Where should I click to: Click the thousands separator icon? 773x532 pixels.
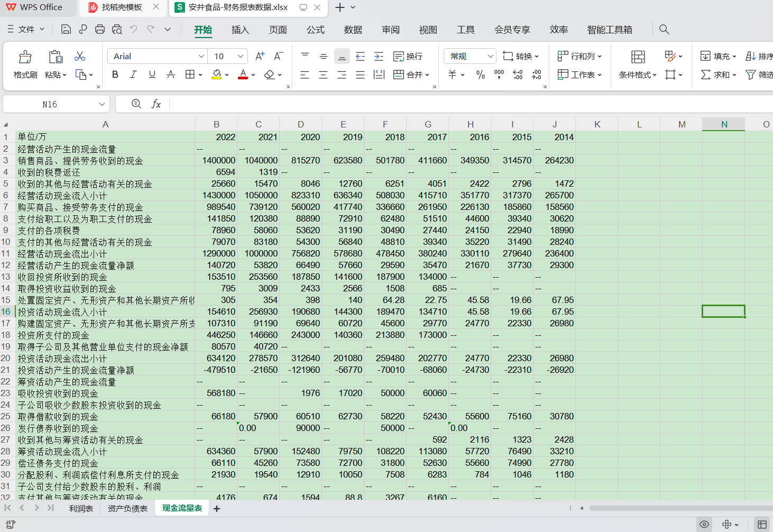click(499, 75)
